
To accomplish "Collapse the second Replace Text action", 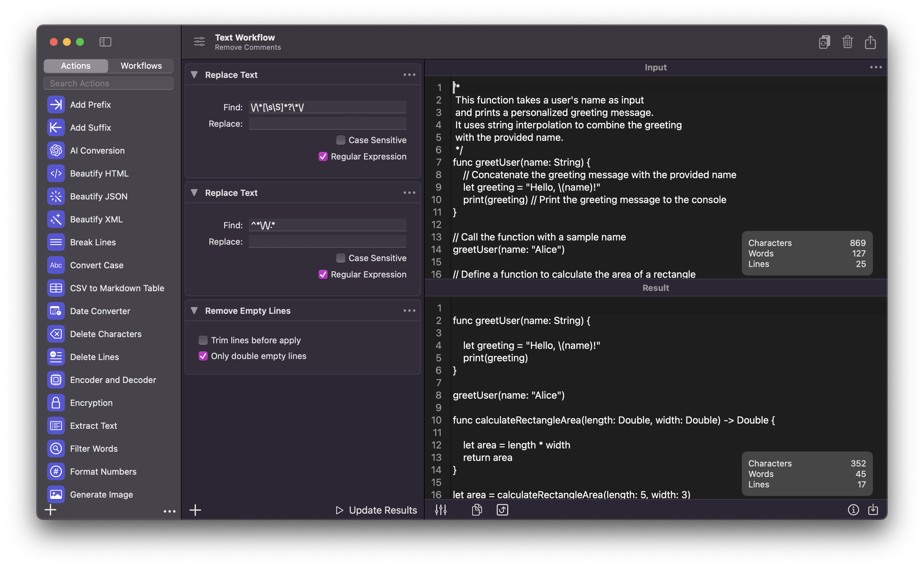I will pyautogui.click(x=194, y=192).
